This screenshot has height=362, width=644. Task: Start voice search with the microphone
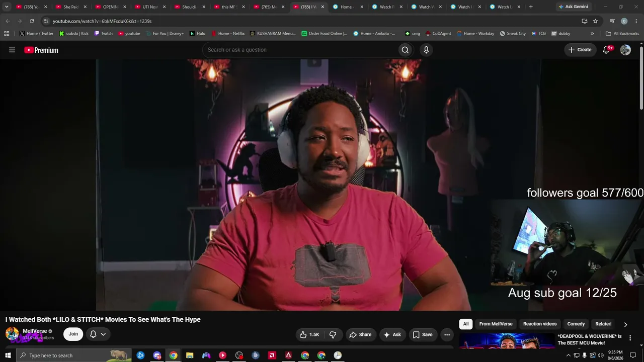coord(426,50)
